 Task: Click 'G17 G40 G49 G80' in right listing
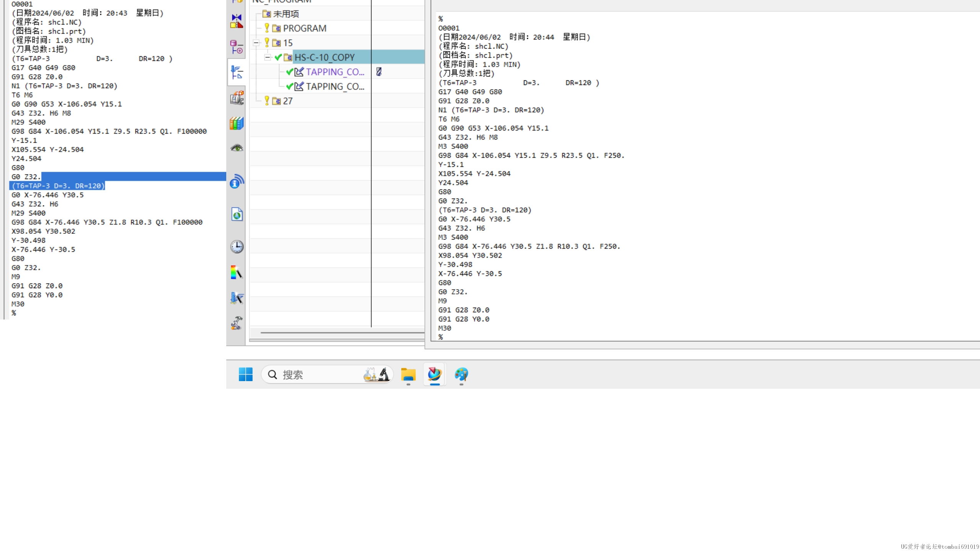[x=470, y=92]
